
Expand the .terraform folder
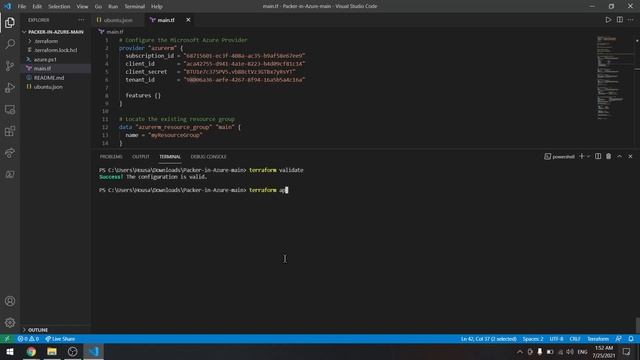pyautogui.click(x=45, y=41)
